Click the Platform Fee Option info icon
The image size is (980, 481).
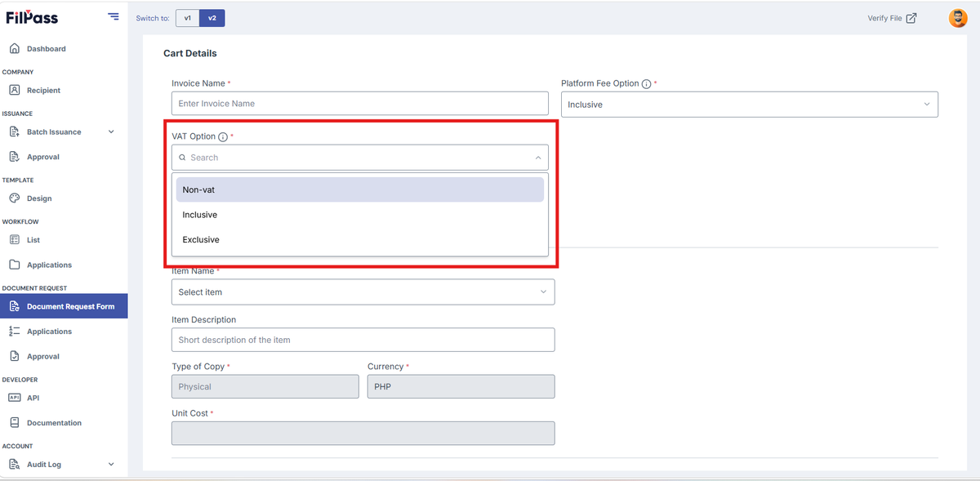click(x=646, y=84)
